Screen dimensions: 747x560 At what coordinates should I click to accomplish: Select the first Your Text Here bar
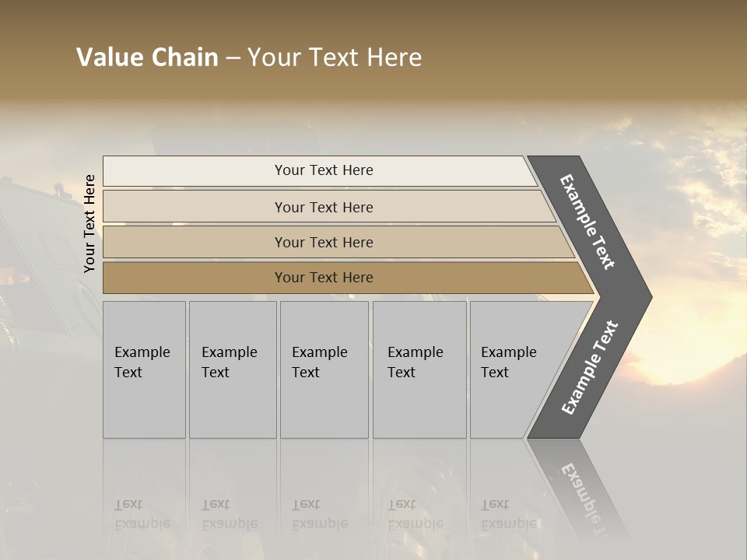pos(320,171)
